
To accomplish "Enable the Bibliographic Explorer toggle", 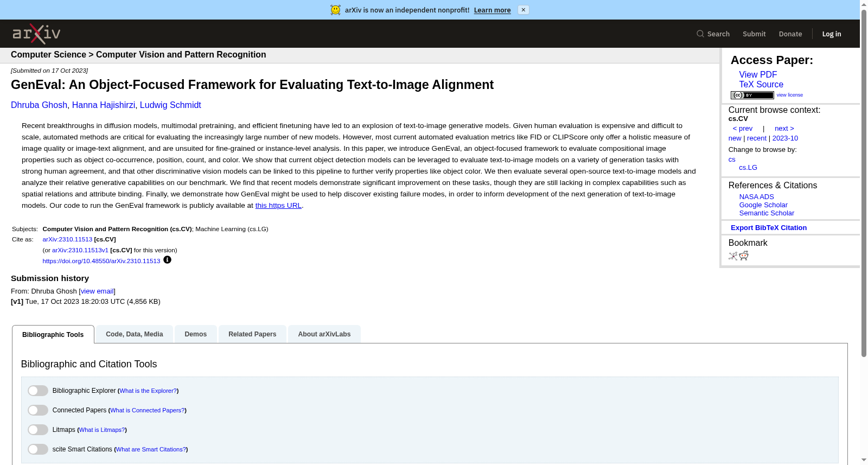I will pyautogui.click(x=38, y=391).
